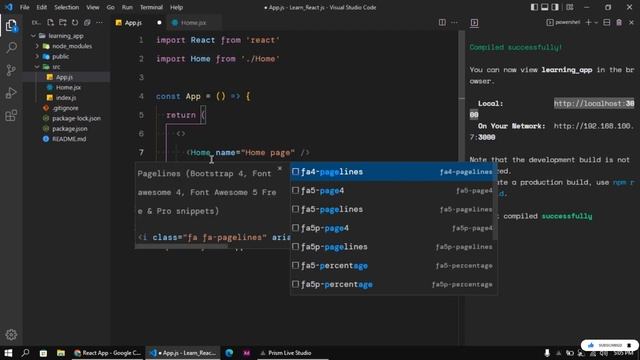Screen dimensions: 640x360
Task: Open Explorer views and more actions menu
Action: 99,22
